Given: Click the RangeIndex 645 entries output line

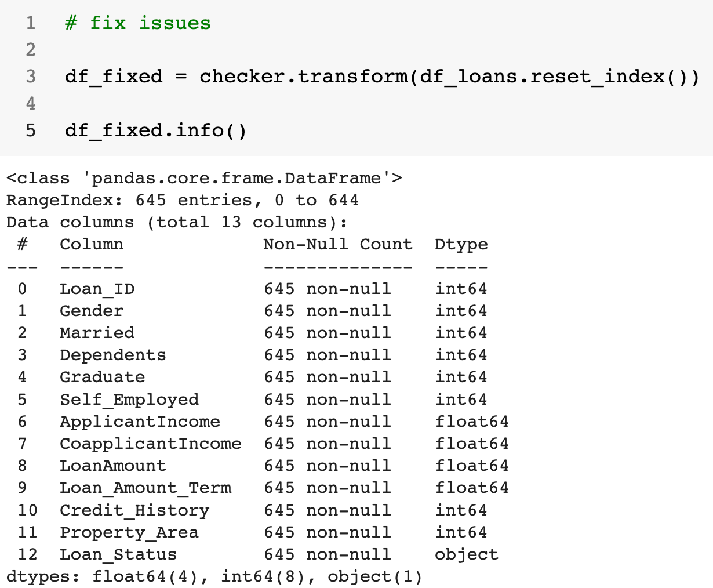Looking at the screenshot, I should (183, 200).
